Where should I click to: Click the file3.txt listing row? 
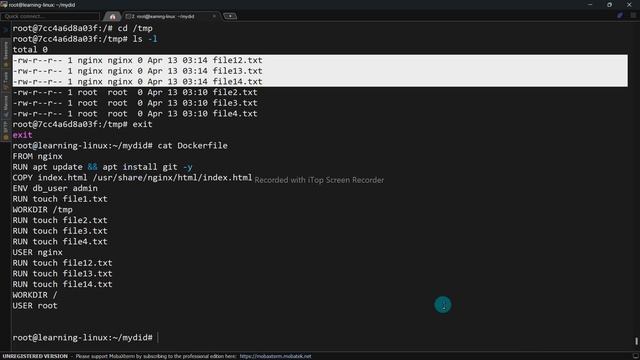pyautogui.click(x=135, y=103)
